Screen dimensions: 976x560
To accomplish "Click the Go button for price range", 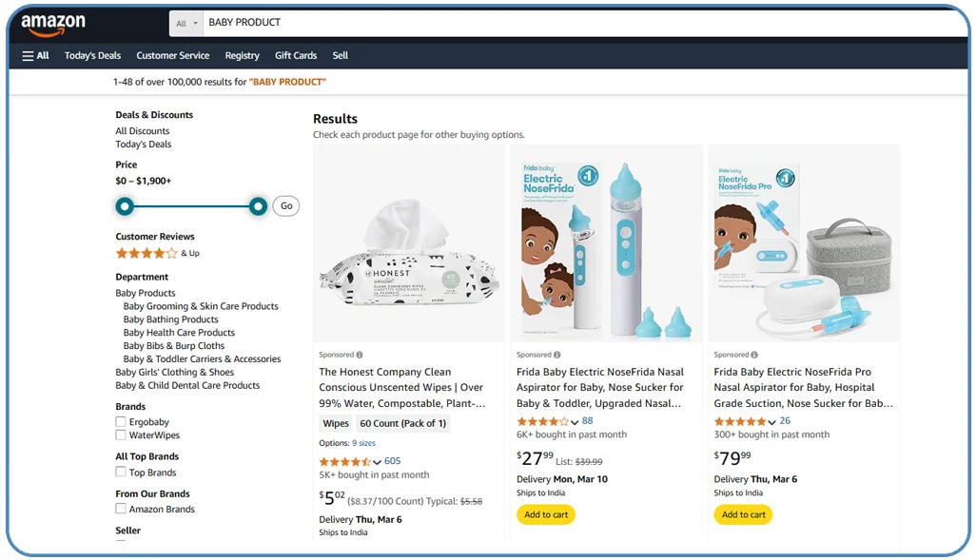I will [x=285, y=205].
